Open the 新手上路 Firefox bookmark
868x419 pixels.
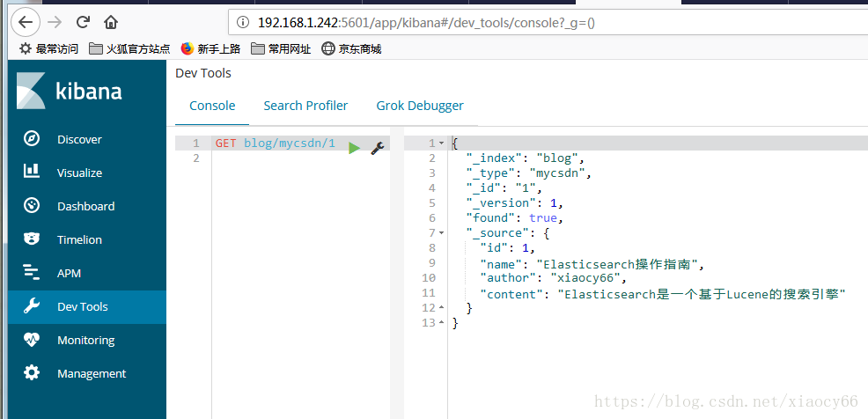[x=210, y=48]
